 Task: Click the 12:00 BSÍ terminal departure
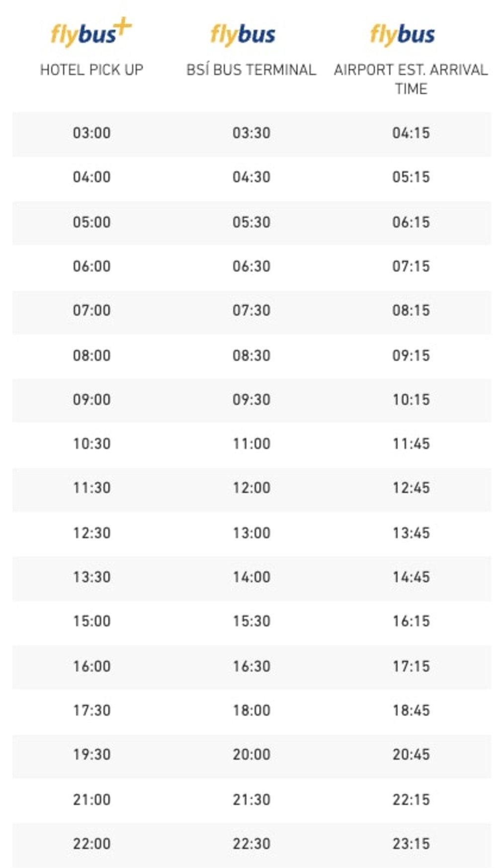pos(251,488)
